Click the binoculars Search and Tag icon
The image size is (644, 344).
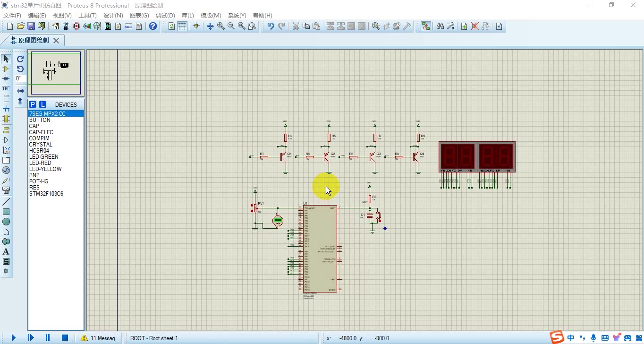pyautogui.click(x=440, y=26)
